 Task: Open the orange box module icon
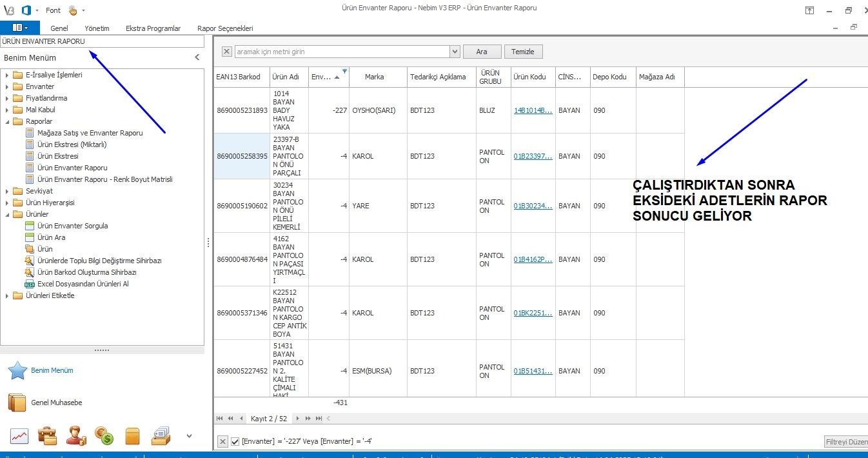click(x=132, y=436)
